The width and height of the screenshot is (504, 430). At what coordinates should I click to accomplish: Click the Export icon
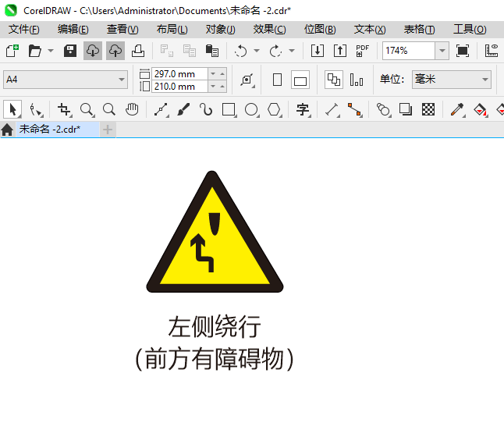click(x=340, y=51)
